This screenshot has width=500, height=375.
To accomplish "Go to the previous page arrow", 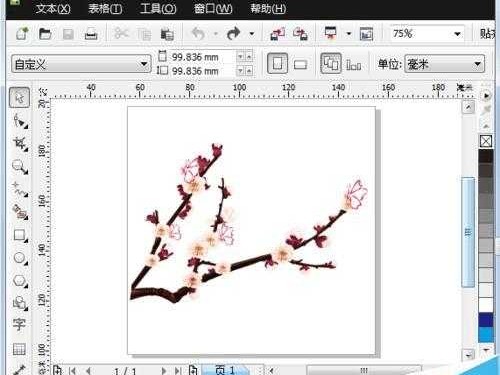I will (88, 370).
